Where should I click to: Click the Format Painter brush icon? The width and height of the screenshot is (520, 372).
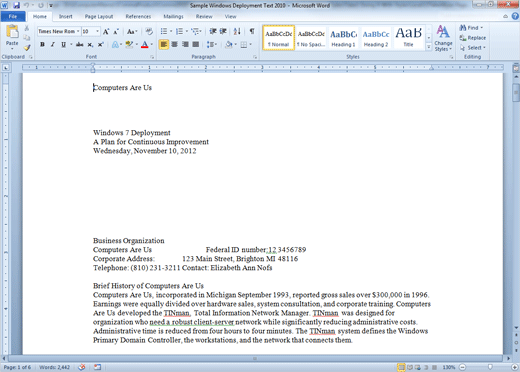[27, 48]
